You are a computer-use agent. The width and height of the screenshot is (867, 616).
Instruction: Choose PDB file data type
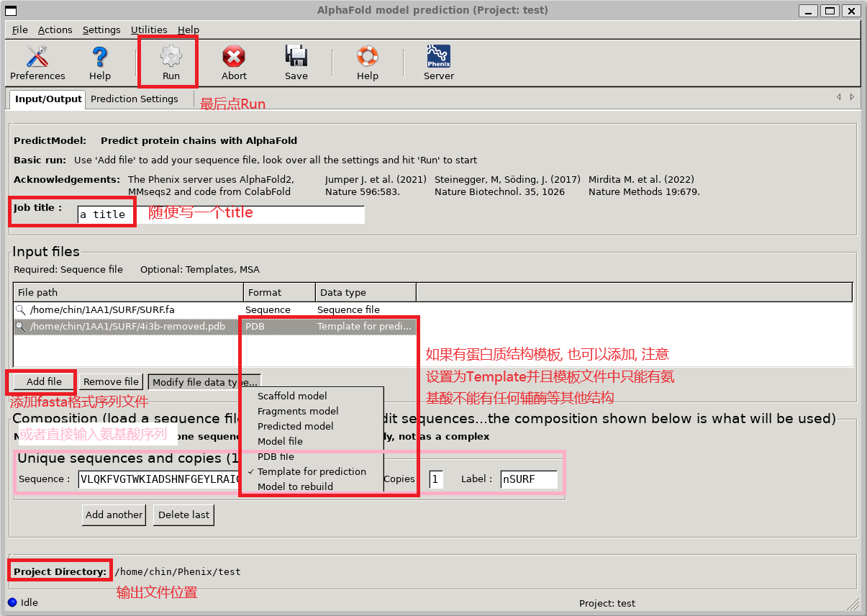pyautogui.click(x=276, y=456)
